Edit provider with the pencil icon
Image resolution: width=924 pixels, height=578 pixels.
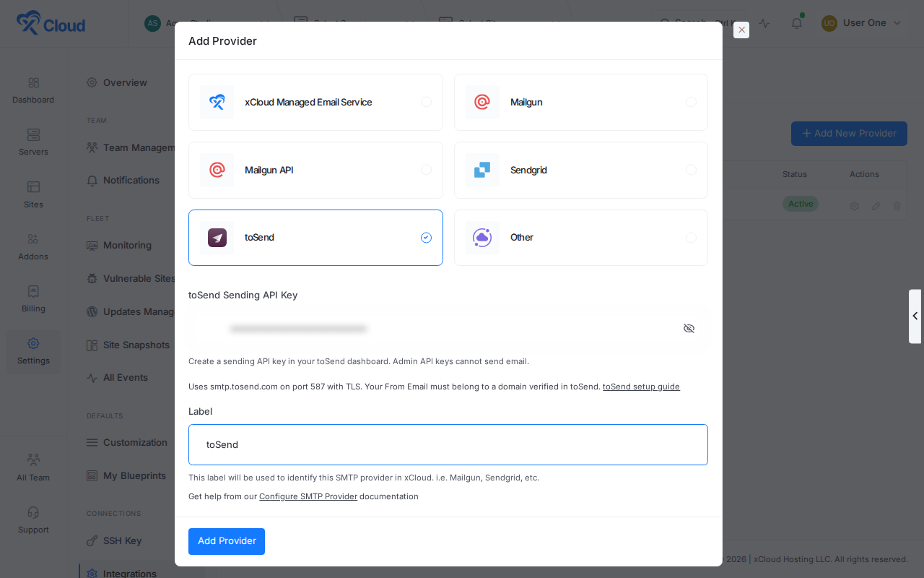point(876,206)
